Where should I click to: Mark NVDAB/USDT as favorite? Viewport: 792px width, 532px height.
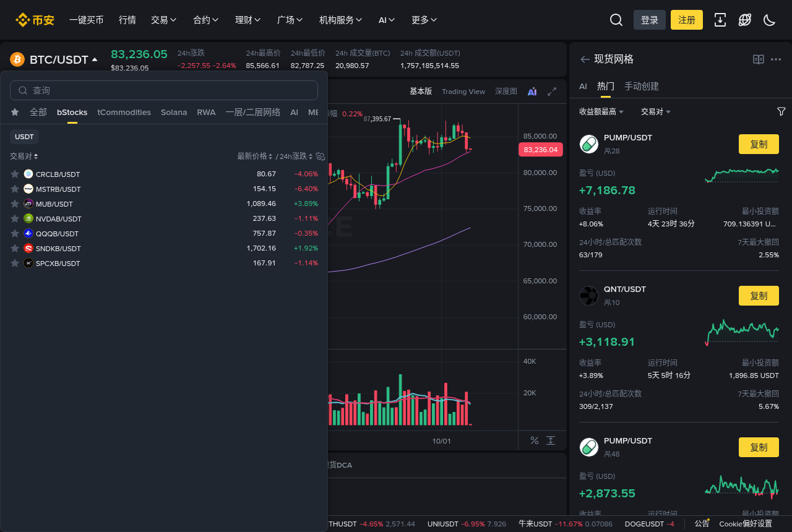(15, 218)
